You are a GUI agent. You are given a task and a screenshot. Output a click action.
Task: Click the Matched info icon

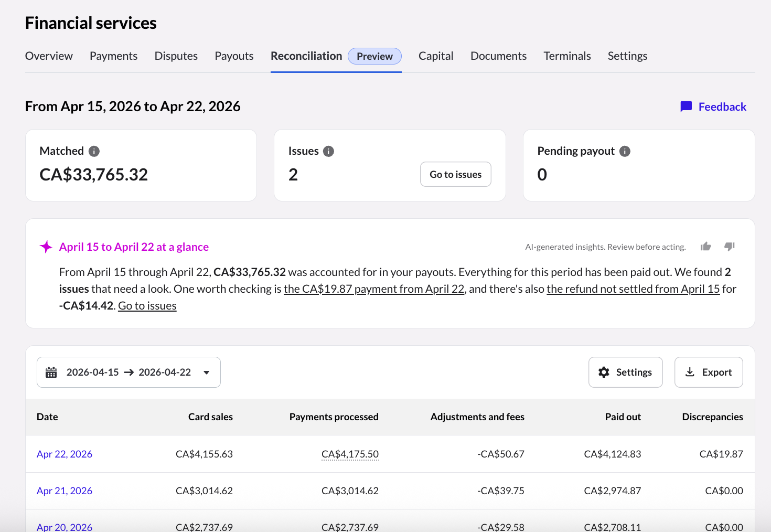(x=94, y=151)
